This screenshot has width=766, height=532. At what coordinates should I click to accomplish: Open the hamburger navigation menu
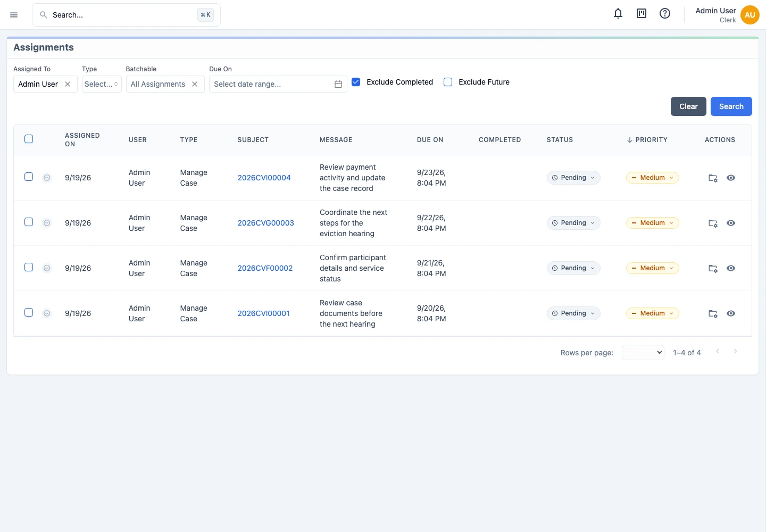click(14, 15)
